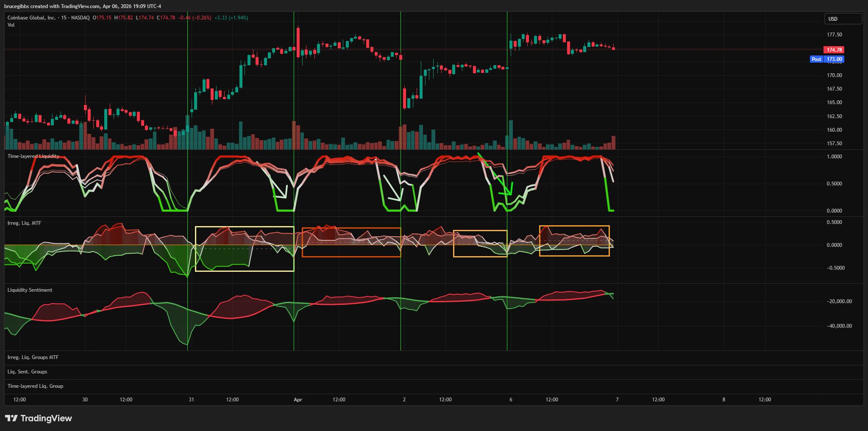Image resolution: width=868 pixels, height=431 pixels.
Task: Click the red 174.78 last price tag
Action: tap(834, 50)
